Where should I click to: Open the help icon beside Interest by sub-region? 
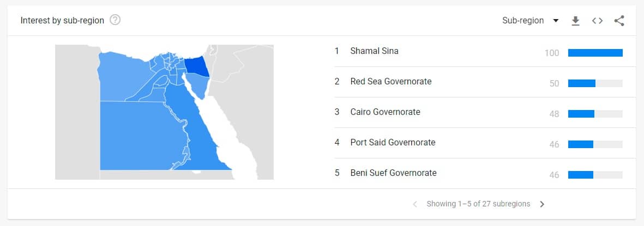click(x=116, y=20)
